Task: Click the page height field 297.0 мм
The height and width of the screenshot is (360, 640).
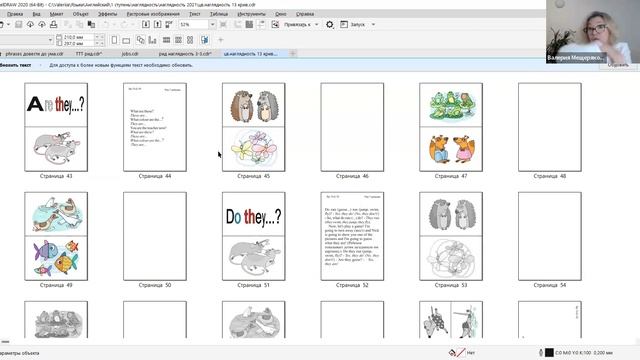Action: tap(77, 43)
